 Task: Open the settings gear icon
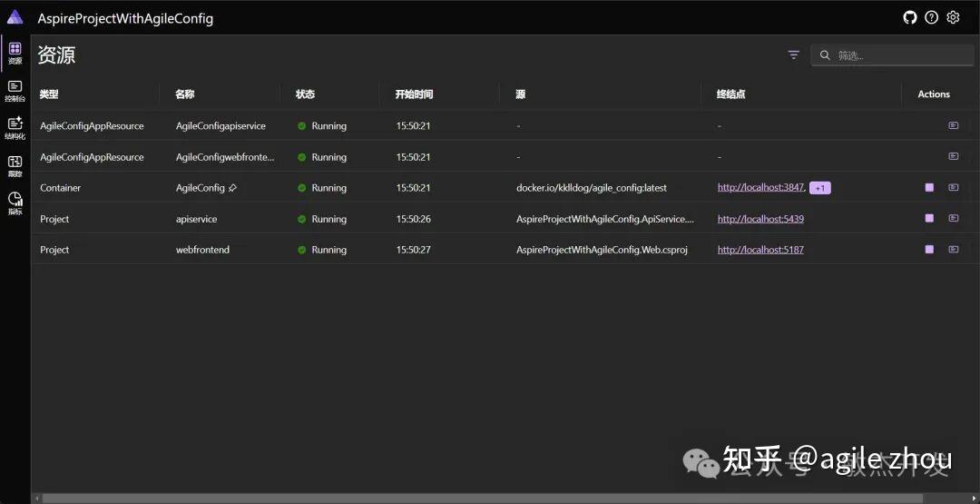coord(953,17)
